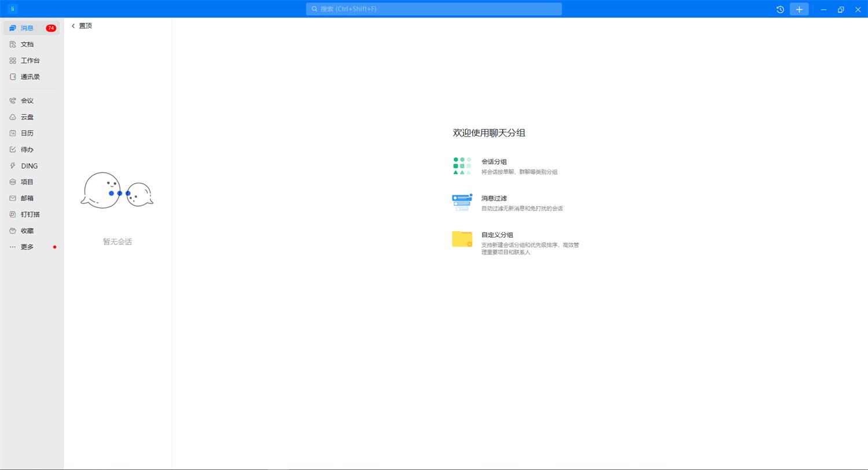
Task: Open the 文档 documents section
Action: 27,45
